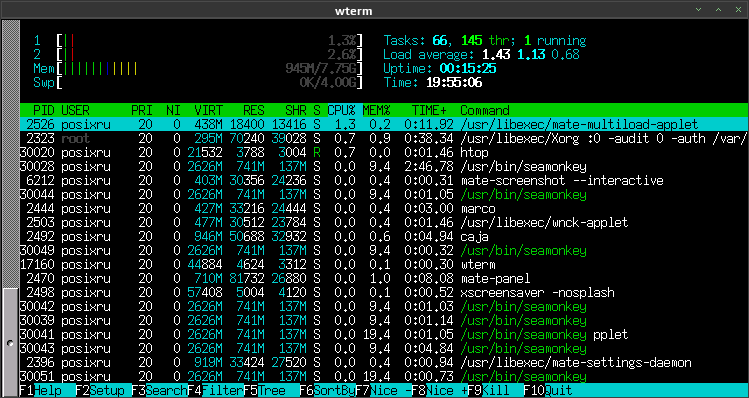
Task: Select the marco process row
Action: (384, 208)
